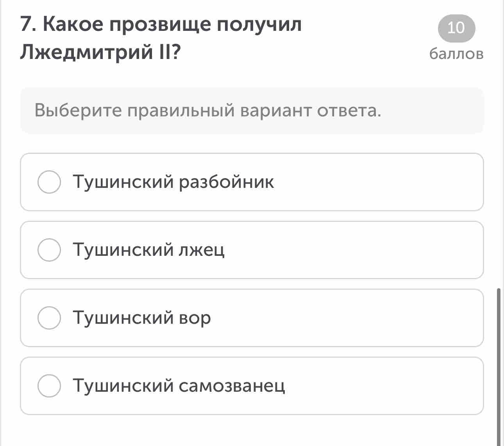
Task: Choose the "Тушинский лжец" radio circle
Action: (49, 250)
